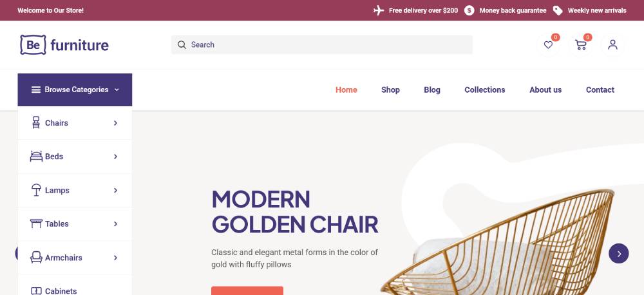Expand the Chairs category submenu arrow
The height and width of the screenshot is (295, 644).
click(x=115, y=123)
